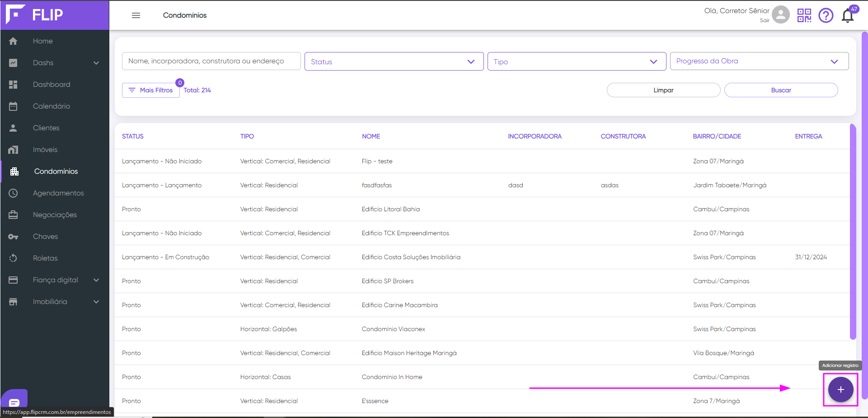The image size is (868, 418).
Task: Click the table vertical scrollbar
Action: point(853,231)
